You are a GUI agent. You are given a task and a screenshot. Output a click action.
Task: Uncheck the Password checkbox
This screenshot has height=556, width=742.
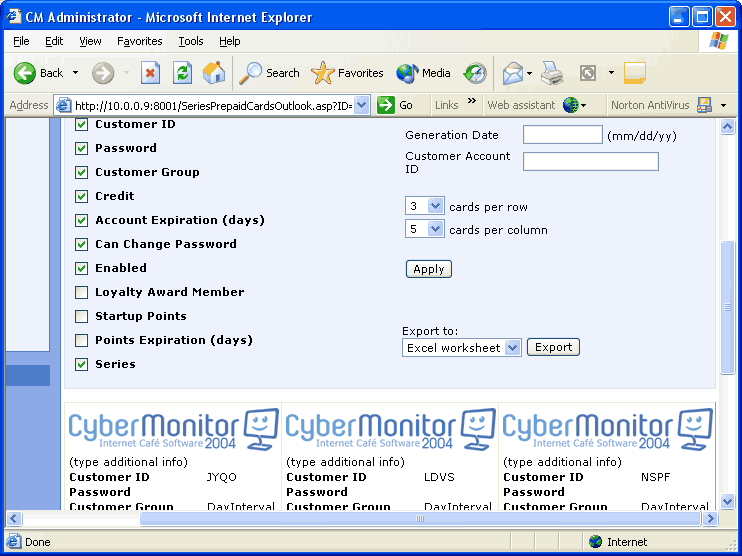tap(81, 148)
